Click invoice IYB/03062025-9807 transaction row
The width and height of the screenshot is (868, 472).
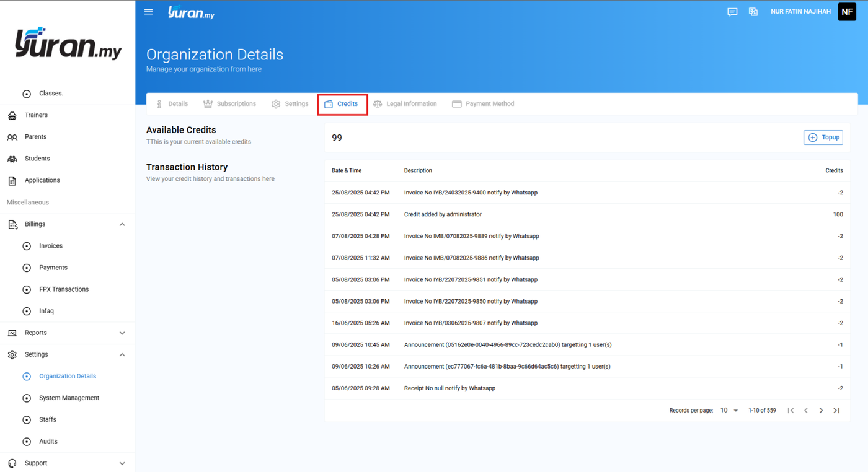click(587, 323)
